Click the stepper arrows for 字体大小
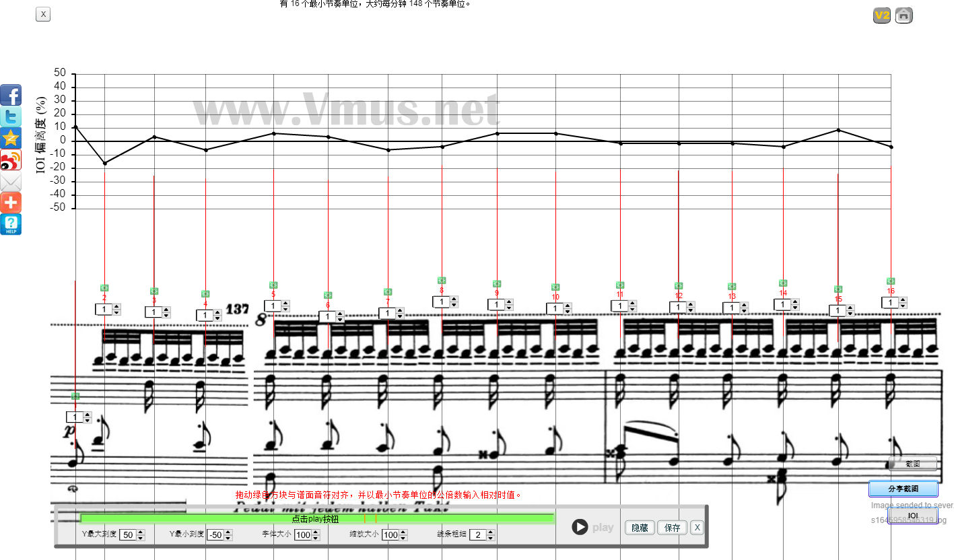Screen dimensions: 954x560 [x=316, y=535]
